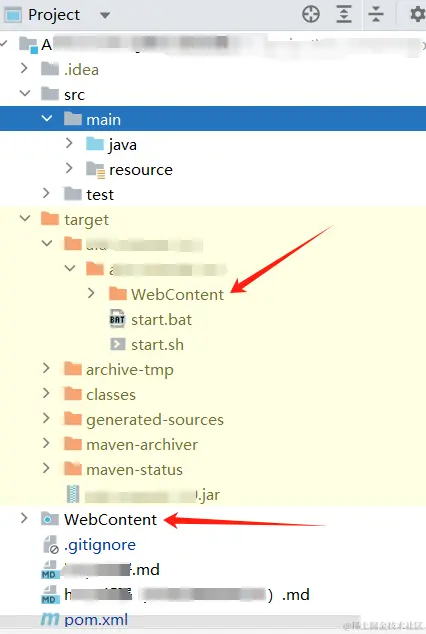Select the start.sh script file
This screenshot has height=634, width=426.
pos(157,344)
